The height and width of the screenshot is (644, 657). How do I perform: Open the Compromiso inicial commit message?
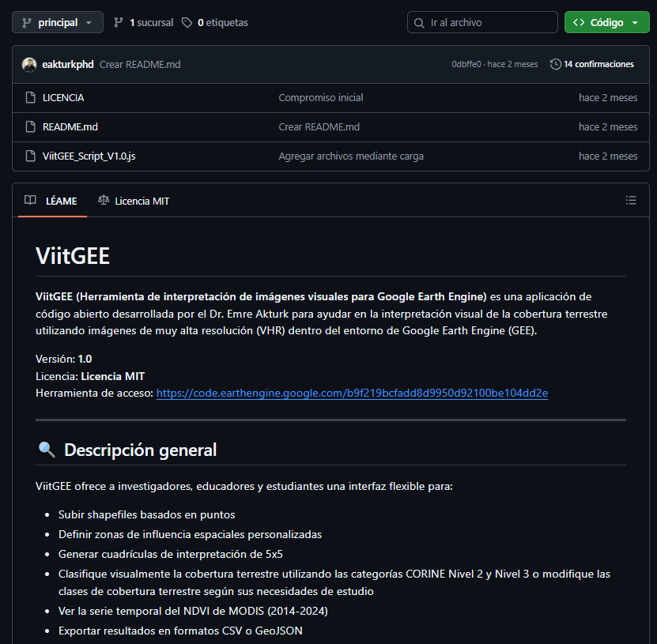click(x=321, y=97)
